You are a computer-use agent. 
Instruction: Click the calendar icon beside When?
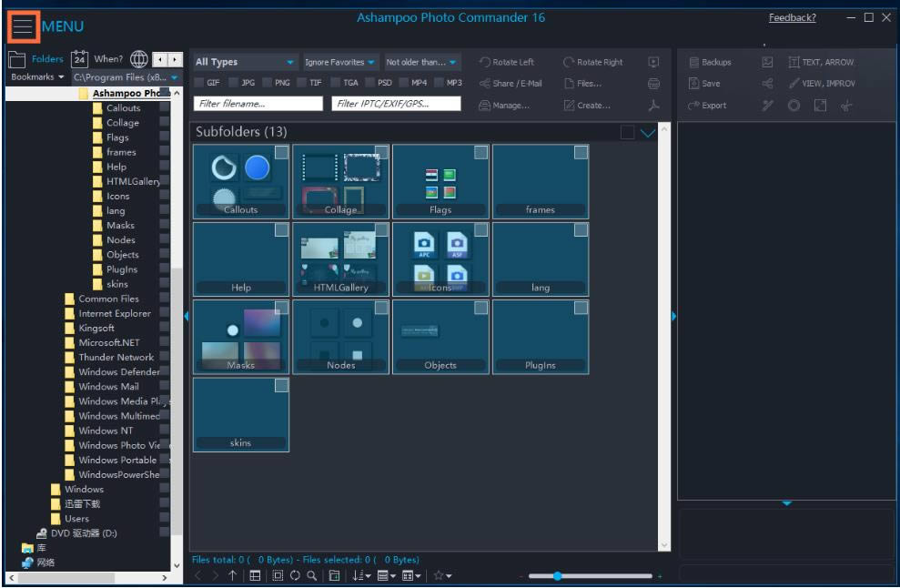[79, 58]
